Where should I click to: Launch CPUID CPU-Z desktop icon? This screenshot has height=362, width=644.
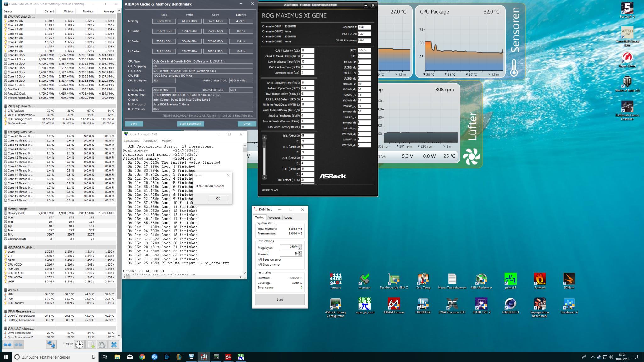pyautogui.click(x=481, y=306)
